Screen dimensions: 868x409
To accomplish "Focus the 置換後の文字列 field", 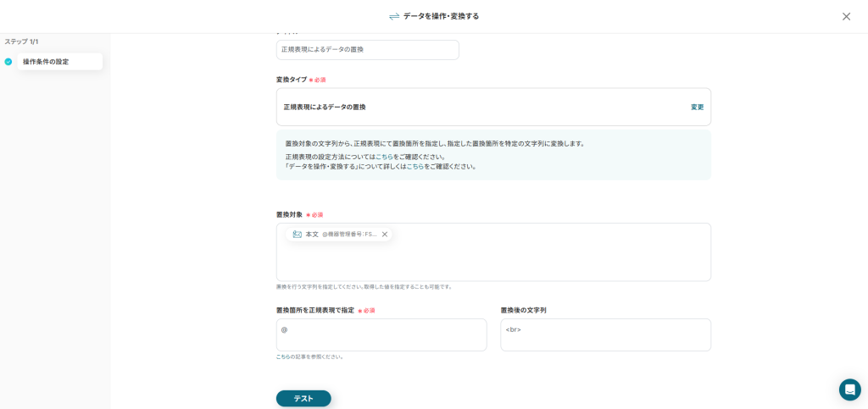I will tap(605, 334).
